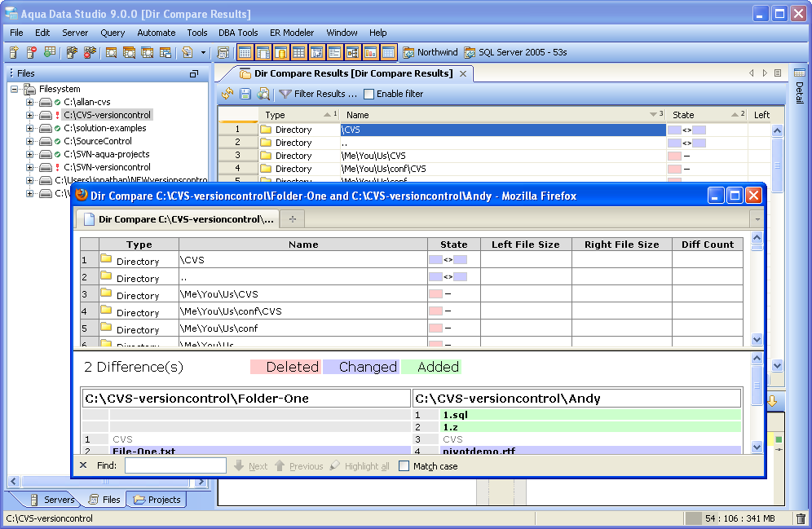Click the server disconnect icon with red minus

tap(90, 52)
